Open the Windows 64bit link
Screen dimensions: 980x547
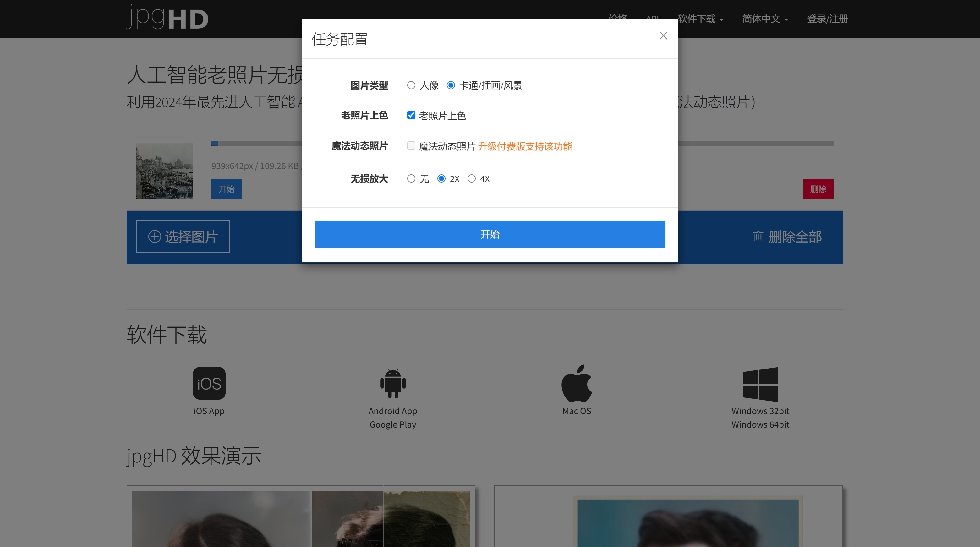tap(760, 424)
